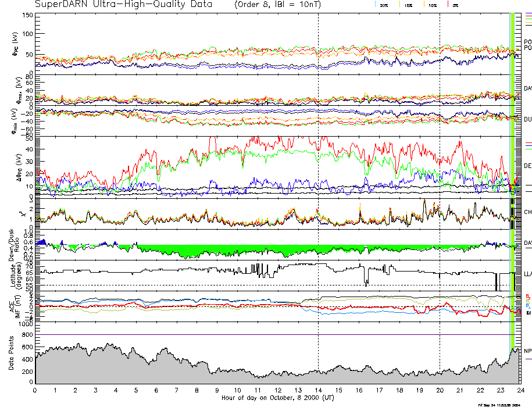The image size is (532, 407).
Task: Click the blue legend lines at top-right corner
Action: [528, 14]
